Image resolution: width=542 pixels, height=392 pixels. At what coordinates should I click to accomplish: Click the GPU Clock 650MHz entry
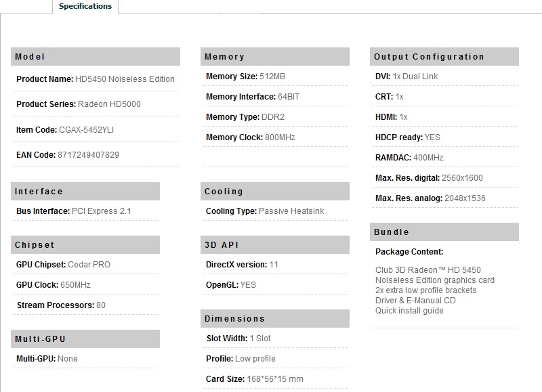coord(54,285)
